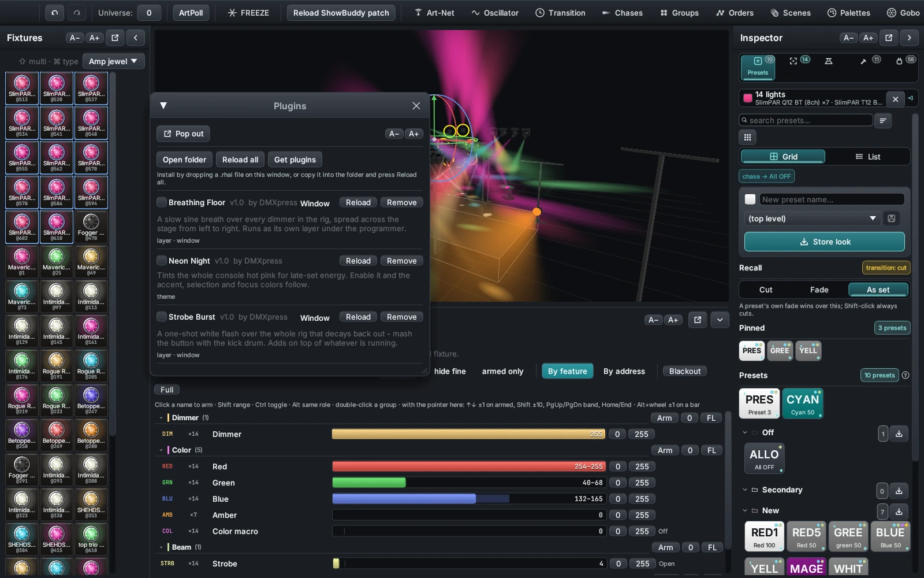
Task: Switch presets to List view
Action: tap(867, 157)
